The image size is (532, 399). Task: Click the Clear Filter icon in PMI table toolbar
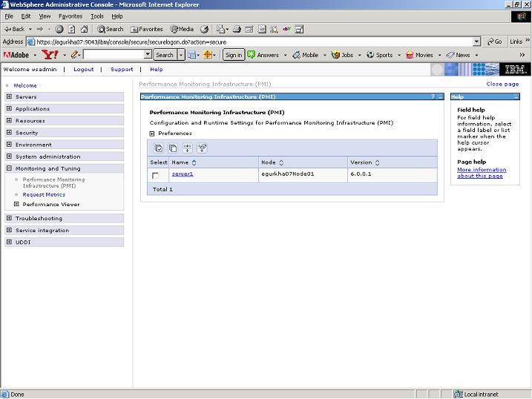point(203,148)
